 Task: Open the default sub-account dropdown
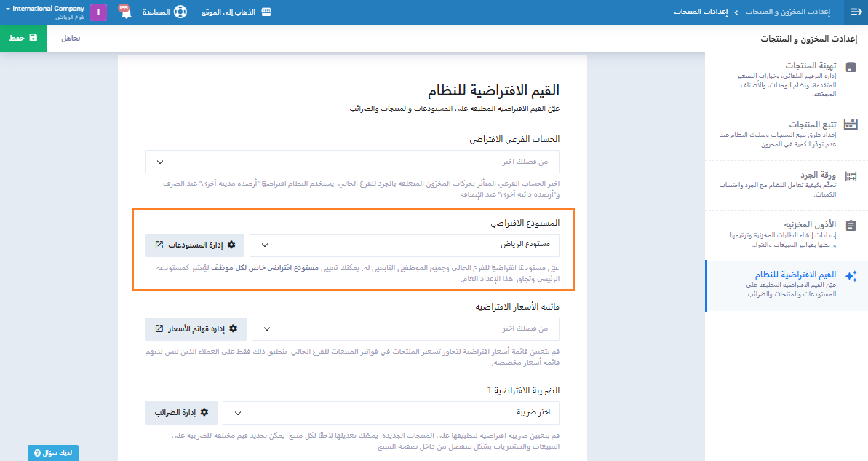352,162
